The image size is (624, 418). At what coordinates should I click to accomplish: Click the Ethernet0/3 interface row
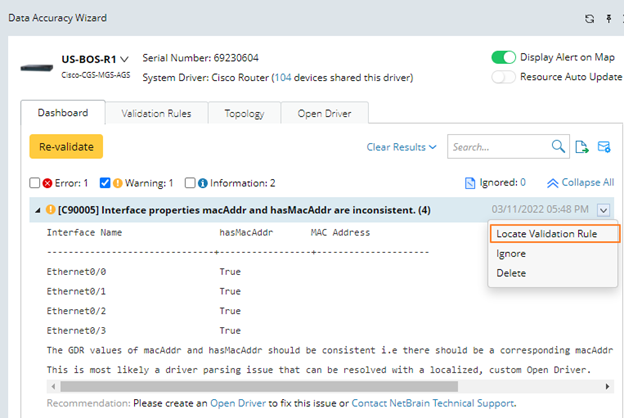[x=143, y=330]
